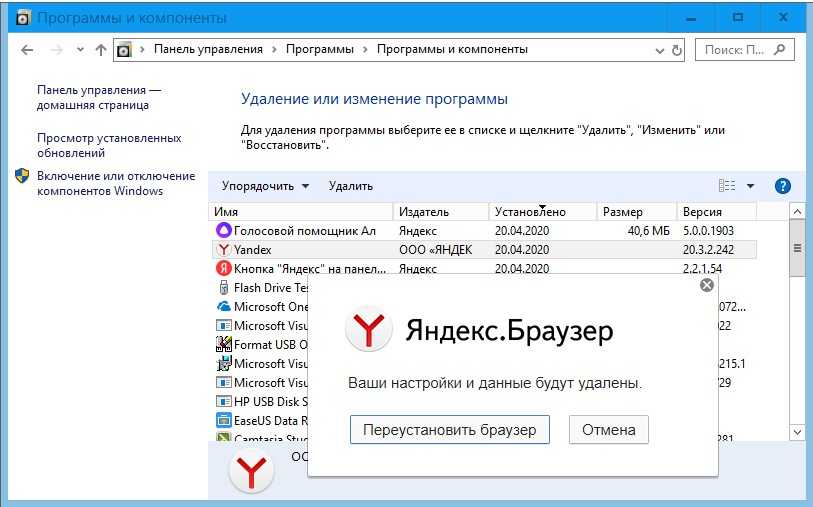Click the Forward navigation arrow
The image size is (813, 507).
[x=57, y=50]
